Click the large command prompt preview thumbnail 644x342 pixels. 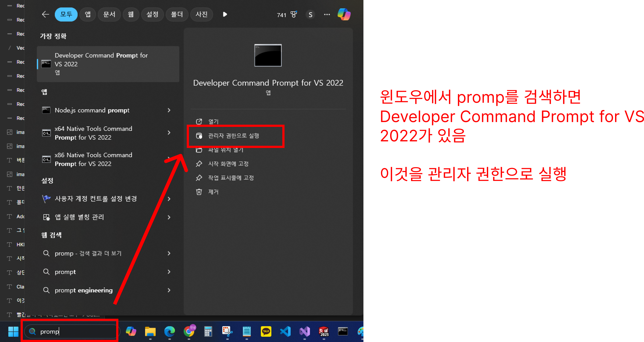coord(268,55)
